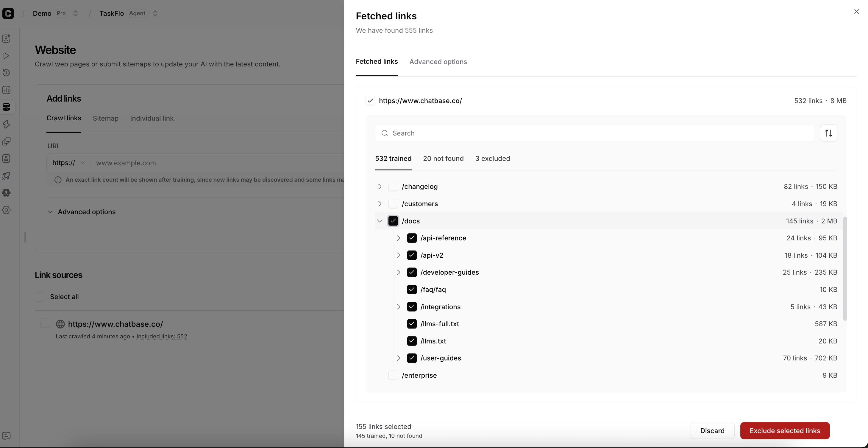Image resolution: width=868 pixels, height=448 pixels.
Task: Select the Fetched links tab
Action: 377,62
